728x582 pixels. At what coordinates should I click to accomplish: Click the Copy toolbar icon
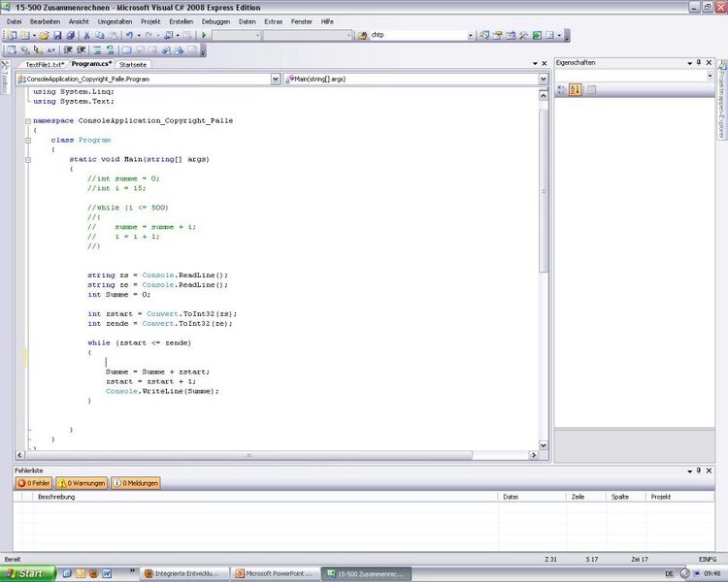pos(100,35)
